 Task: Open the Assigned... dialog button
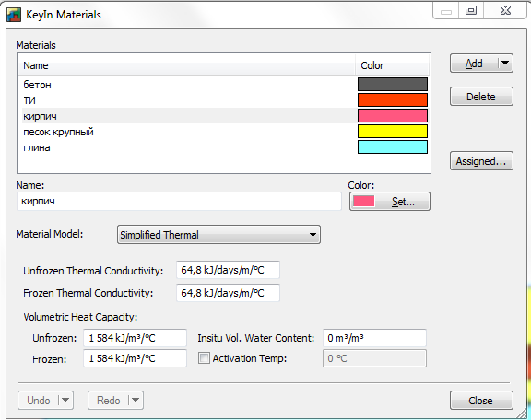[481, 161]
